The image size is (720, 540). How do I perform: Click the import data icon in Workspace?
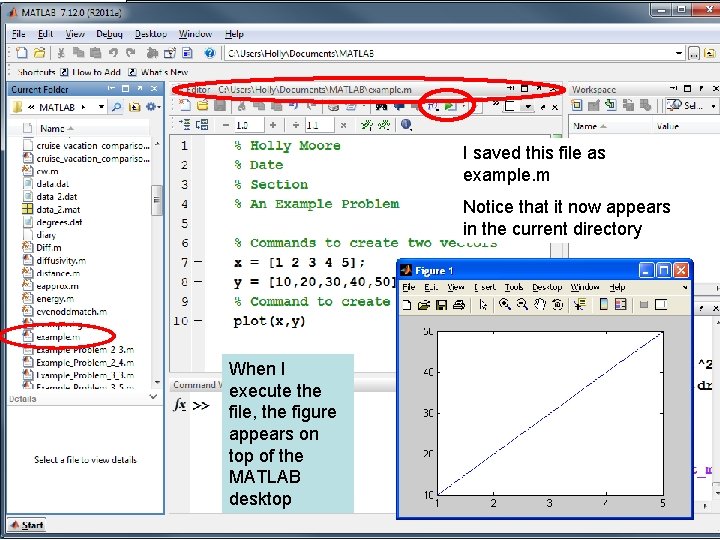[611, 106]
